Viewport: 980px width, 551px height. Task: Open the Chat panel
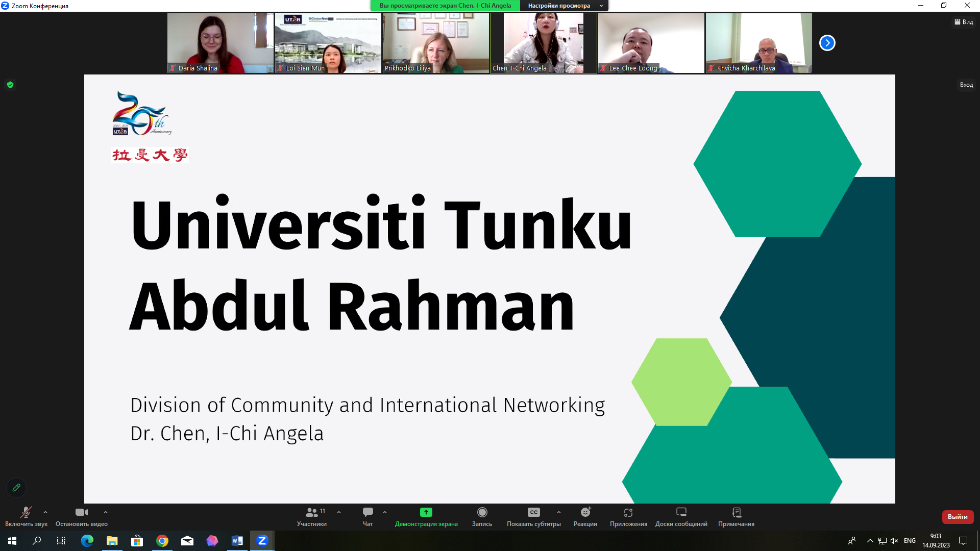367,513
